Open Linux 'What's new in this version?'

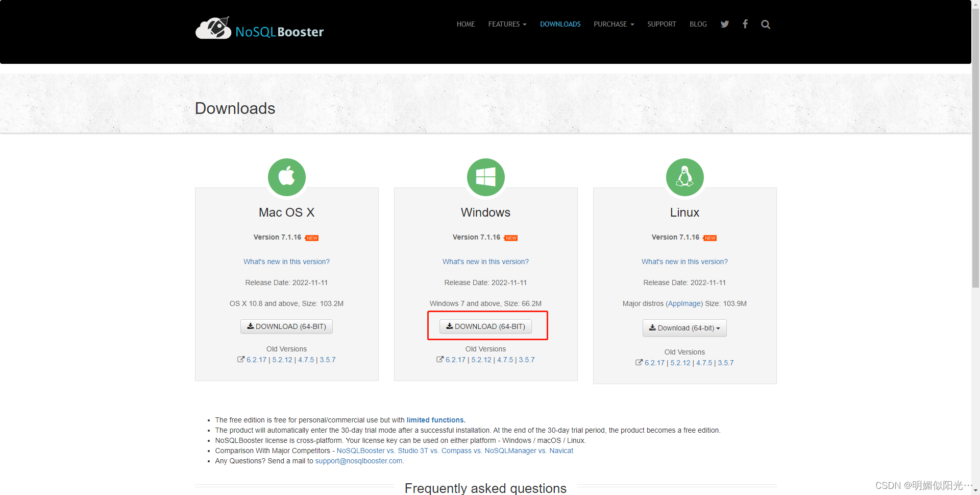pyautogui.click(x=685, y=262)
